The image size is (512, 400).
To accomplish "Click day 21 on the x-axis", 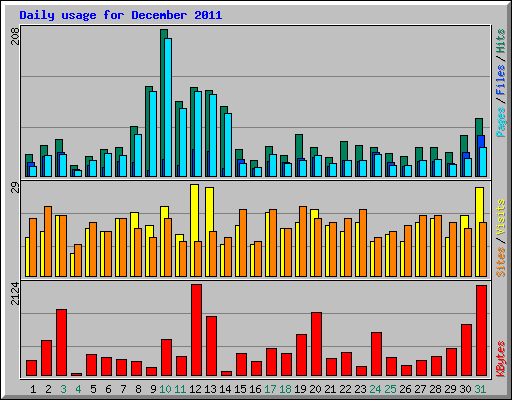I will point(330,389).
